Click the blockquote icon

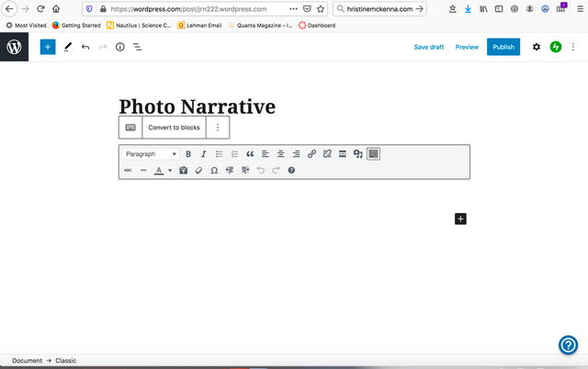[250, 154]
